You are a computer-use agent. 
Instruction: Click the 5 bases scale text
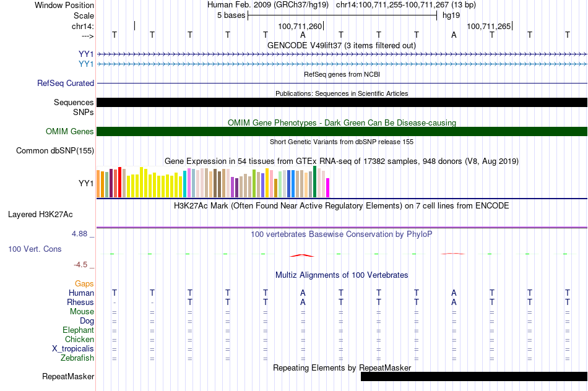(x=231, y=15)
